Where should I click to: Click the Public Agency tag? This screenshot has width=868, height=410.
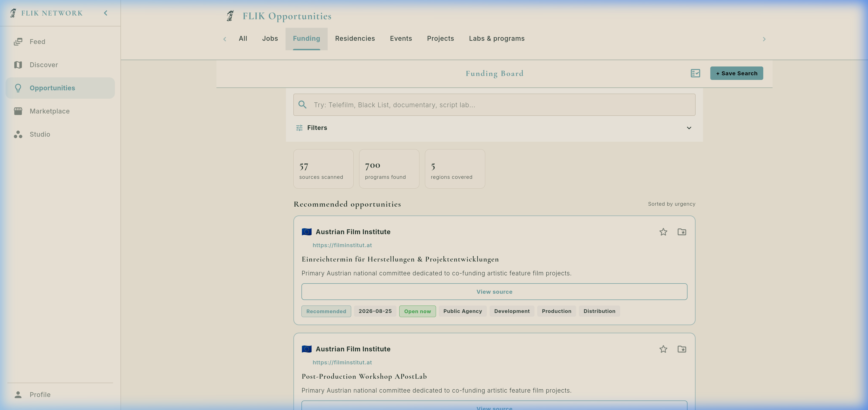coord(463,311)
